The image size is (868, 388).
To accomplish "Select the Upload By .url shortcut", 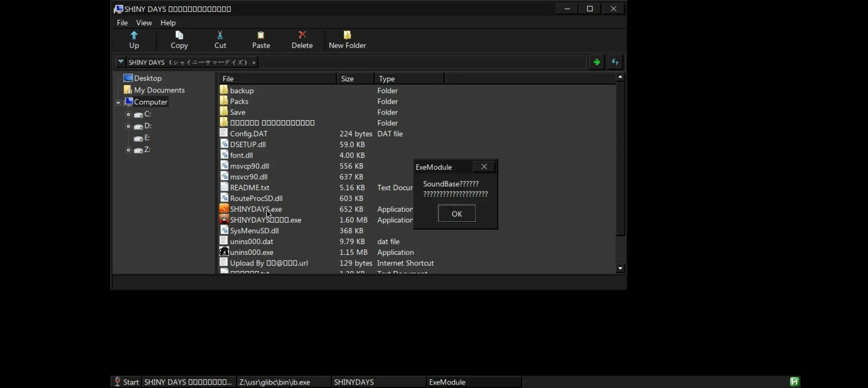I will tap(269, 263).
